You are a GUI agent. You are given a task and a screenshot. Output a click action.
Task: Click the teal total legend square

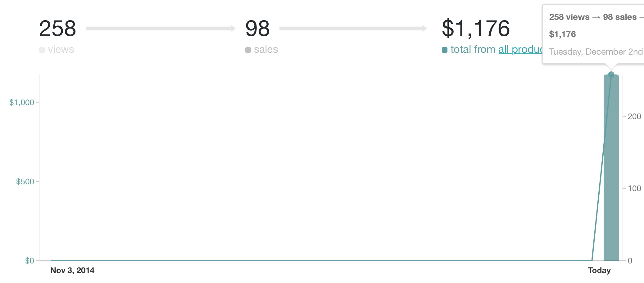(445, 50)
